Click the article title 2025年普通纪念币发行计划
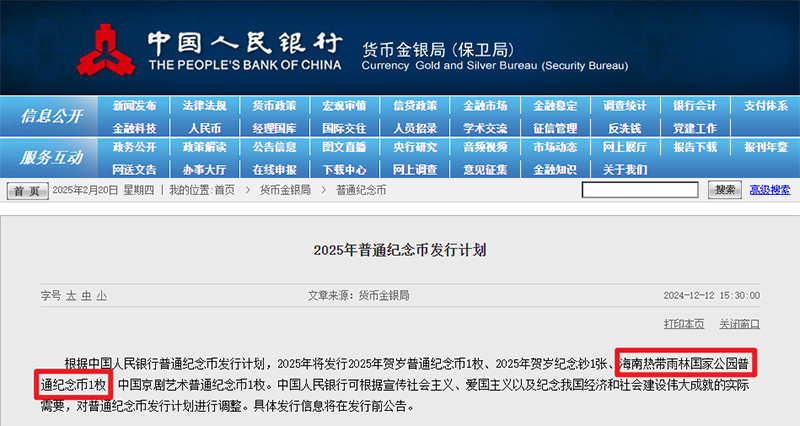800x426 pixels. point(400,250)
